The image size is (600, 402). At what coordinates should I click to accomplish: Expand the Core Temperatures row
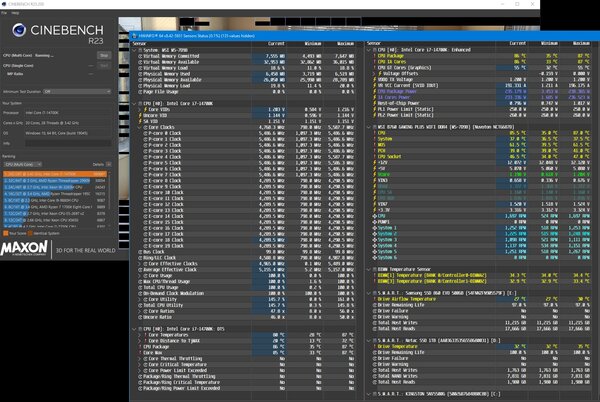(x=140, y=335)
